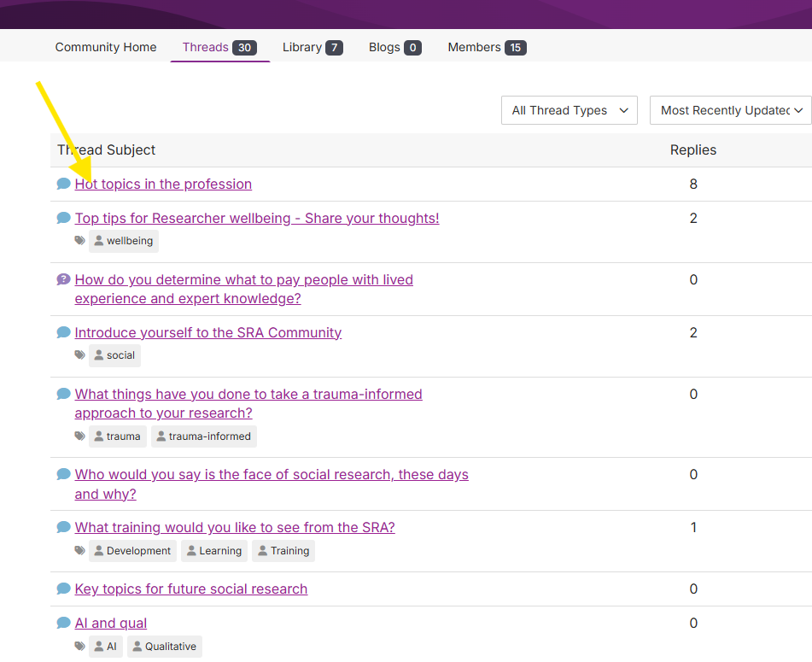812x662 pixels.
Task: Click tags icon beside trauma tag
Action: pyautogui.click(x=79, y=436)
